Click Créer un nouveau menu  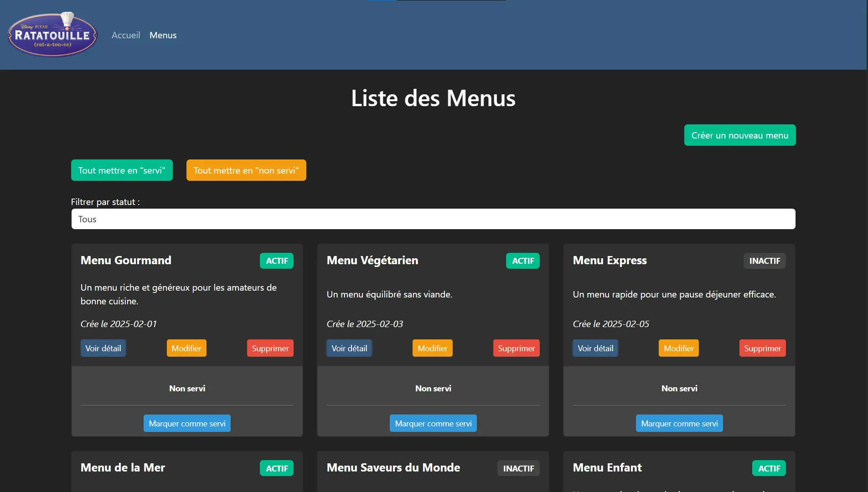click(x=740, y=135)
